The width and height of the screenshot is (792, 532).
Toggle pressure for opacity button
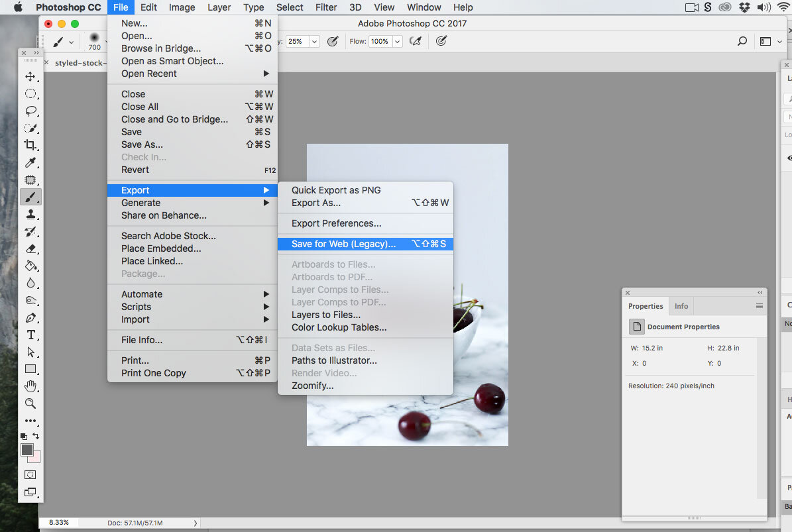tap(332, 41)
